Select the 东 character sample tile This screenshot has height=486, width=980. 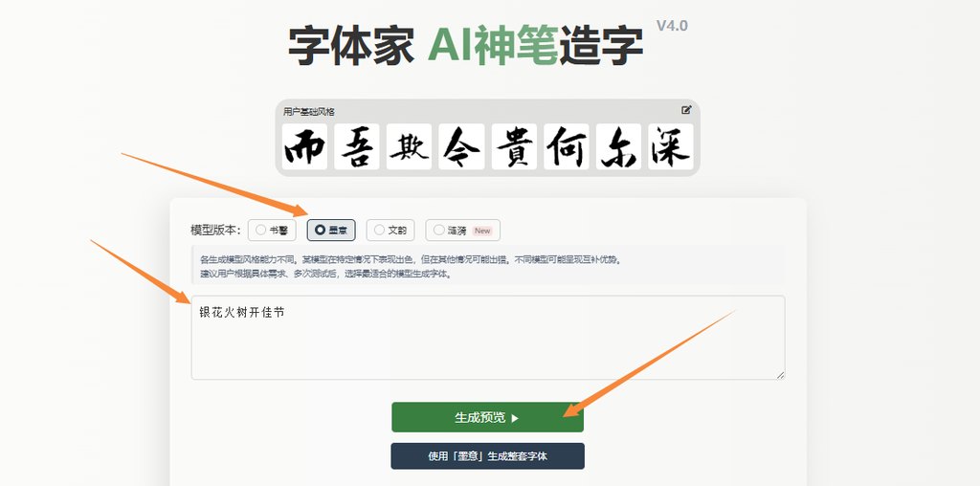point(619,146)
